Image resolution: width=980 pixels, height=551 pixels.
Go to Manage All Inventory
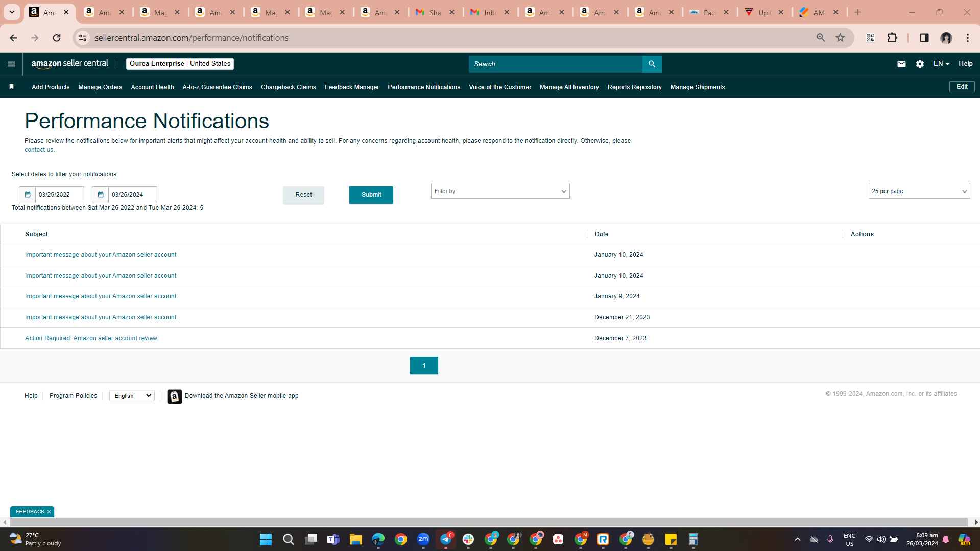pyautogui.click(x=569, y=87)
